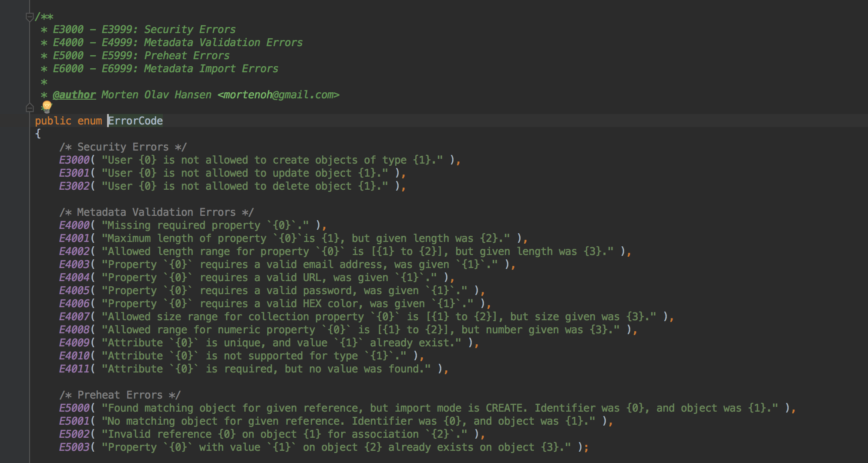Click the E4000 enum constant
This screenshot has height=463, width=868.
pos(74,225)
